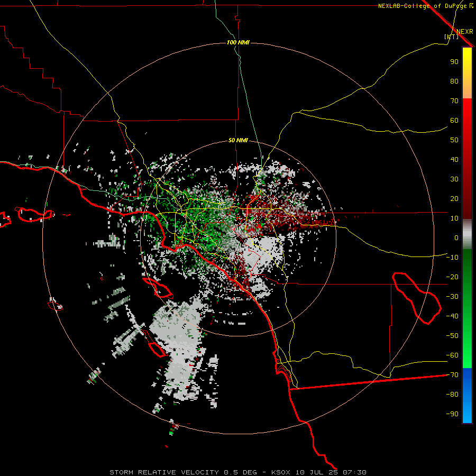Click the [KT] units label
This screenshot has height=476, width=476.
(x=452, y=36)
